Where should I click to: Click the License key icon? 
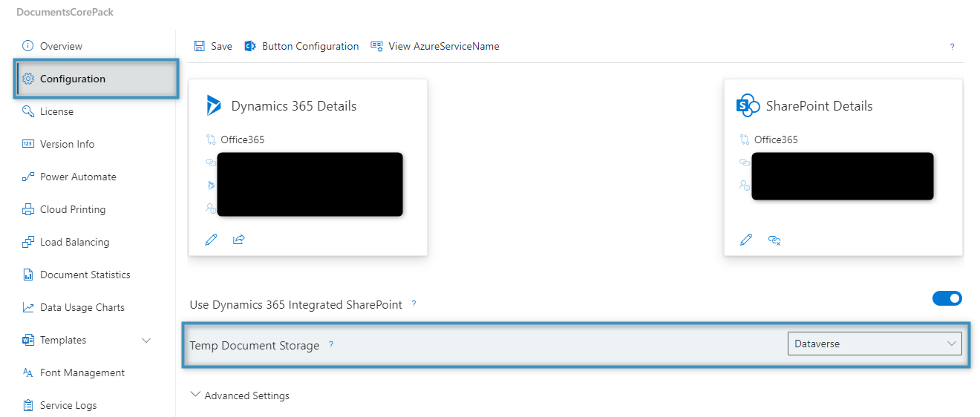coord(28,111)
